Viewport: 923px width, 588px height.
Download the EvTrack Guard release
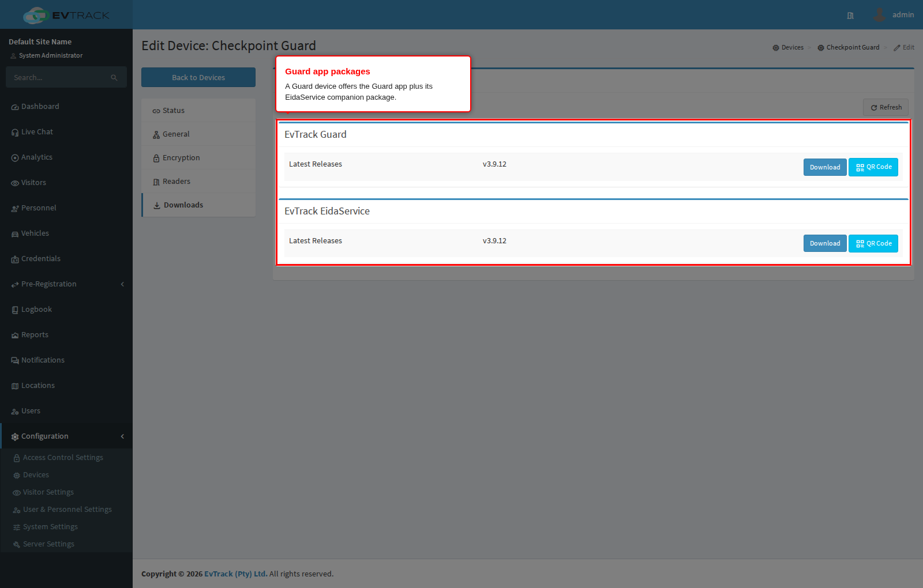(x=825, y=167)
